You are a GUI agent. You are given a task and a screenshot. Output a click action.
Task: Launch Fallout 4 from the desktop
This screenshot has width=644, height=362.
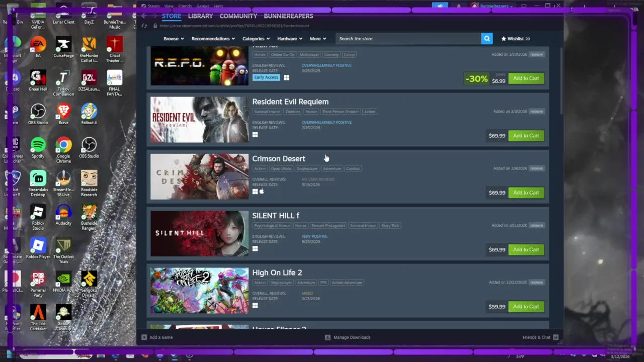click(89, 114)
